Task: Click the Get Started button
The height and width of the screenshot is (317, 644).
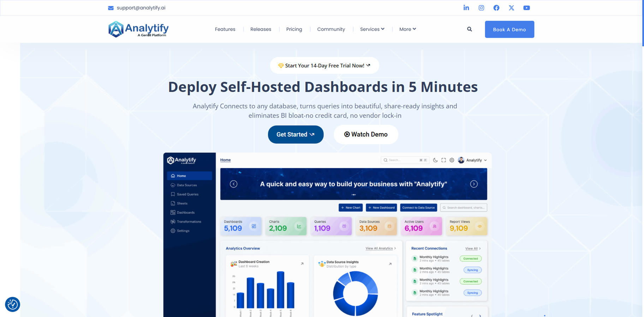Action: click(x=296, y=134)
